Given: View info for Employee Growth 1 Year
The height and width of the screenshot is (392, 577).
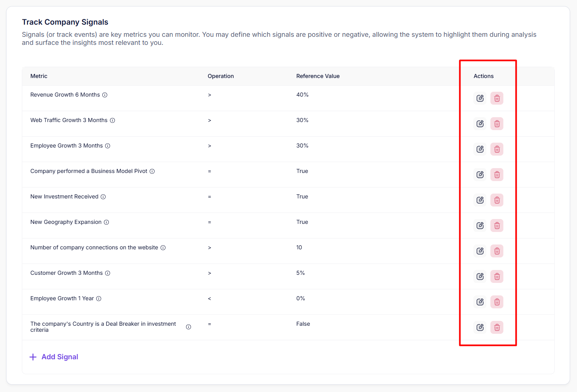Looking at the screenshot, I should (99, 299).
